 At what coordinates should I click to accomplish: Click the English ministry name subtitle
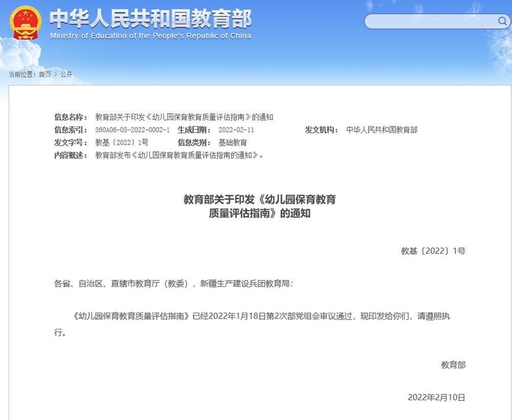(151, 36)
